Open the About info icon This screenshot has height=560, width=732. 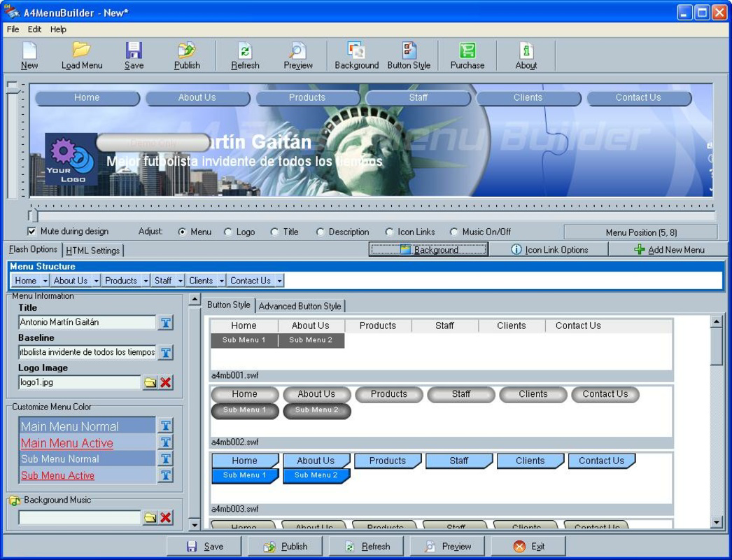pyautogui.click(x=526, y=55)
